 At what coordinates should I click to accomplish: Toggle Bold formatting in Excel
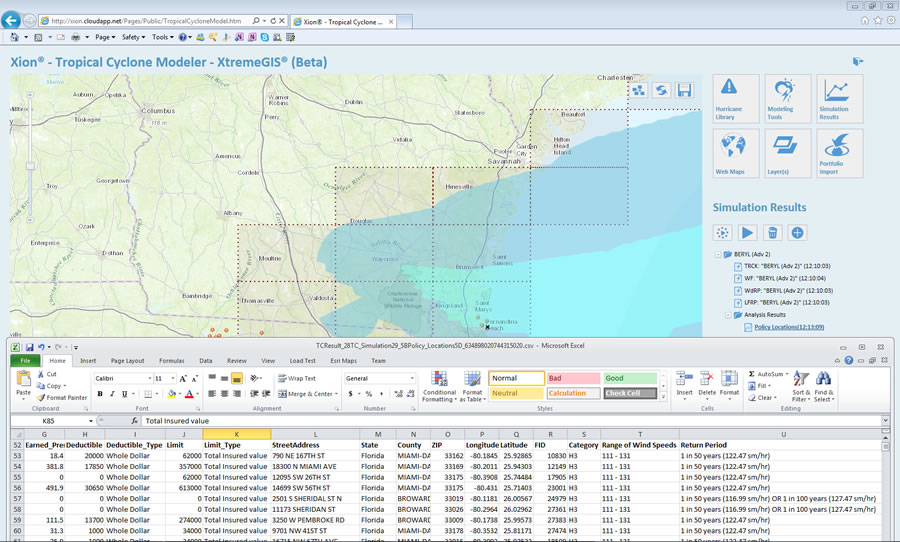pos(100,394)
